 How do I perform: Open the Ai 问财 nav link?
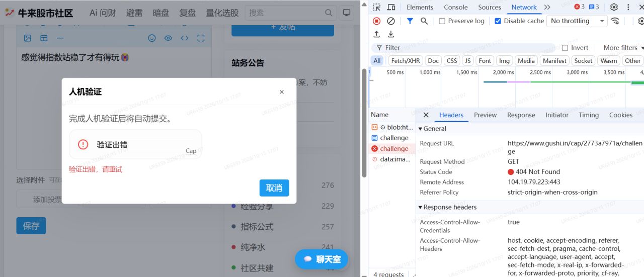(x=103, y=13)
